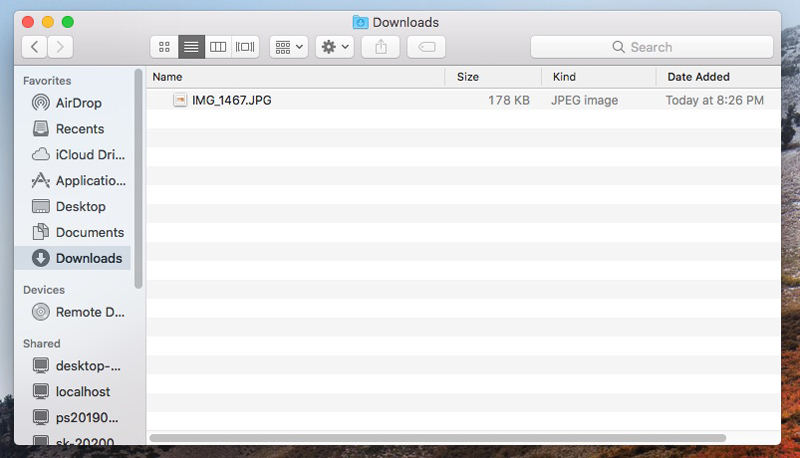Go back with the left arrow button
Image resolution: width=800 pixels, height=458 pixels.
click(x=35, y=47)
